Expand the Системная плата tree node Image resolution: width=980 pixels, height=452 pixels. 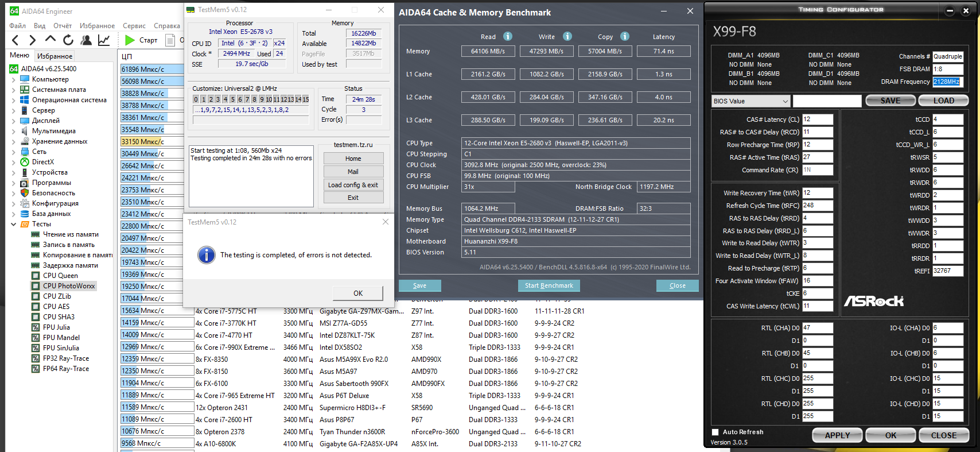(13, 90)
